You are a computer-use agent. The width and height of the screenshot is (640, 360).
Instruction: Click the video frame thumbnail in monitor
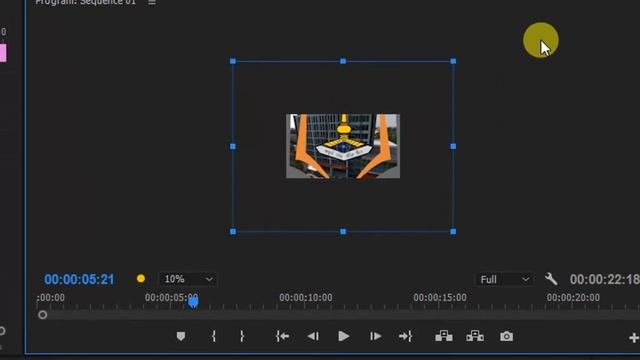343,146
